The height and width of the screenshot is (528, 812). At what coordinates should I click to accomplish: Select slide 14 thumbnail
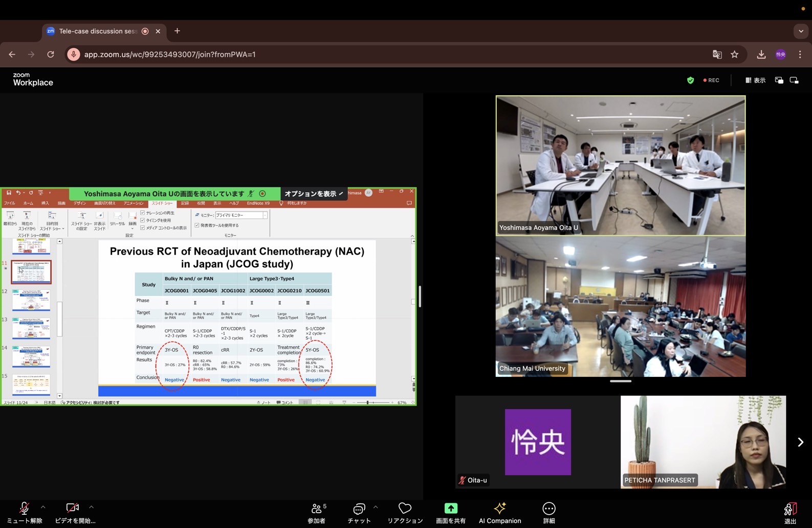[31, 356]
